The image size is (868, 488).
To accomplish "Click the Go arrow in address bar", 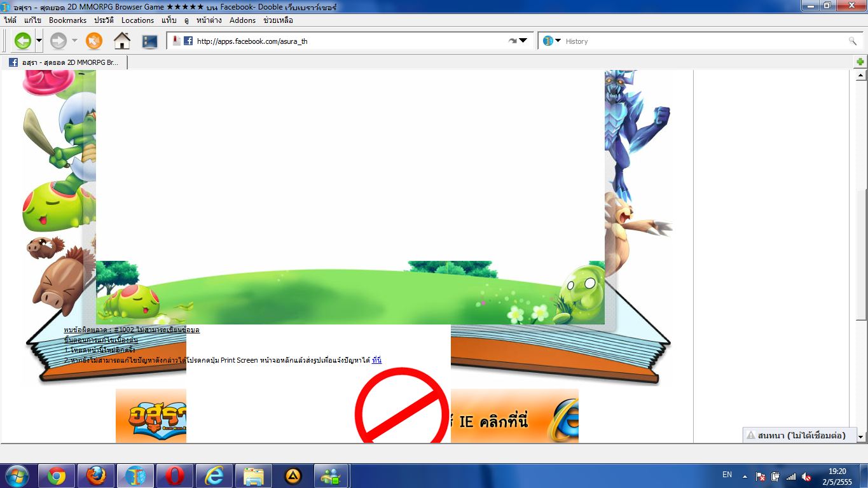I will click(513, 41).
